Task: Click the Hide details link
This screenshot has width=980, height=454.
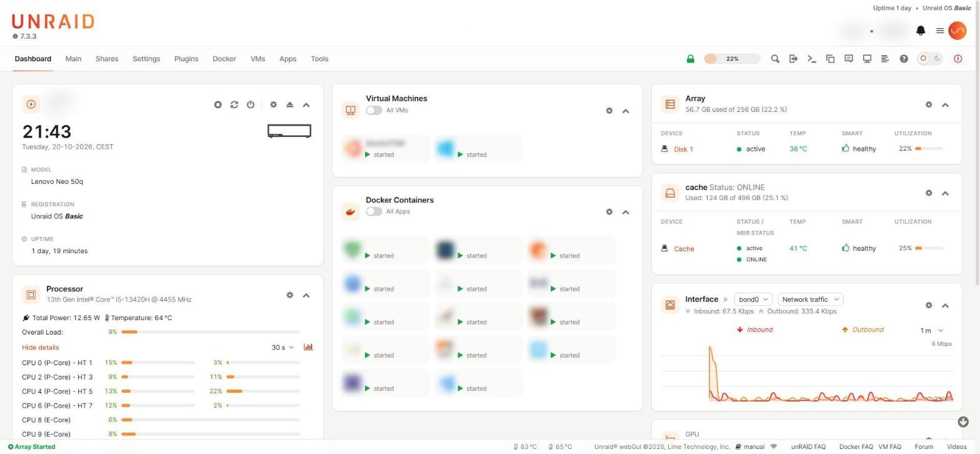Action: [41, 348]
